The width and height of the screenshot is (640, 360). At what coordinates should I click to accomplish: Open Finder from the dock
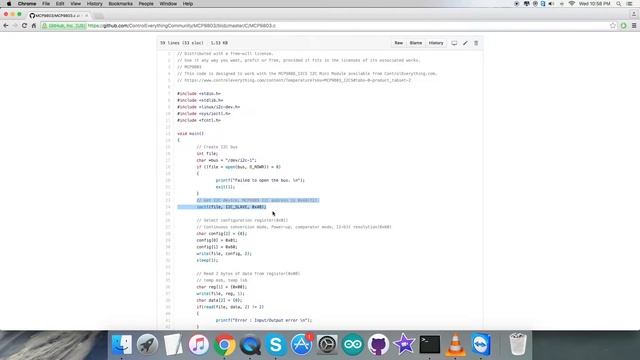(x=122, y=344)
